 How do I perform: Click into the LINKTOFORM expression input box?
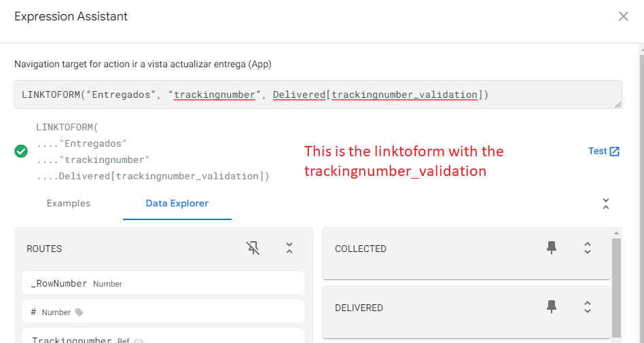(x=318, y=94)
